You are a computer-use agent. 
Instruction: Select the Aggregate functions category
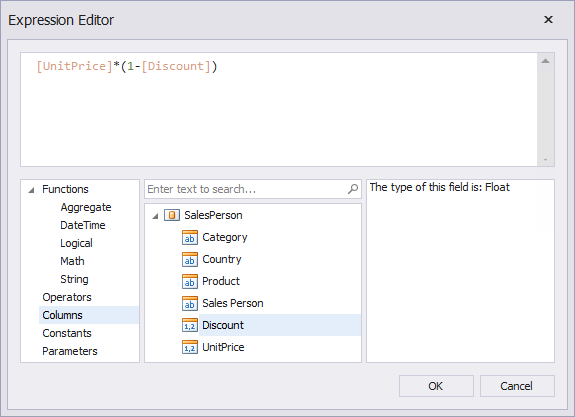coord(86,207)
